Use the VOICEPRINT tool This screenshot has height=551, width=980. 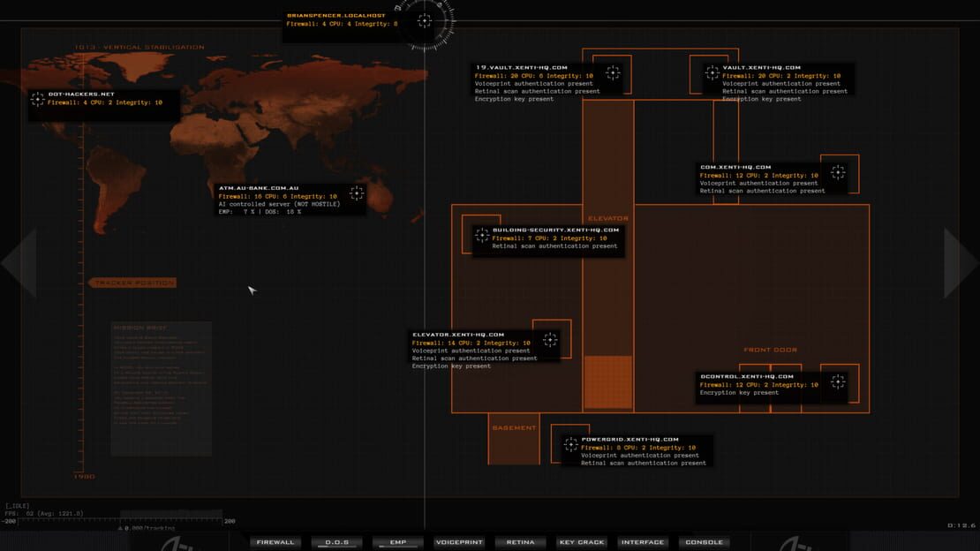pyautogui.click(x=459, y=542)
